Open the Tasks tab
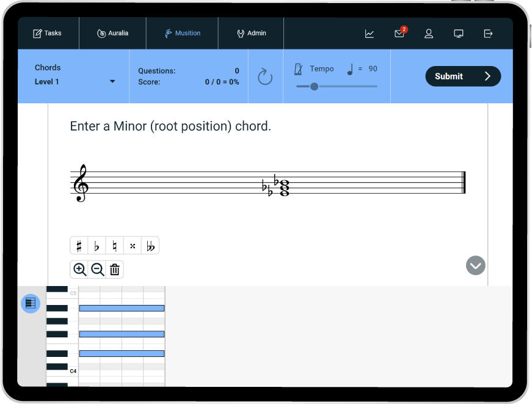 (48, 34)
